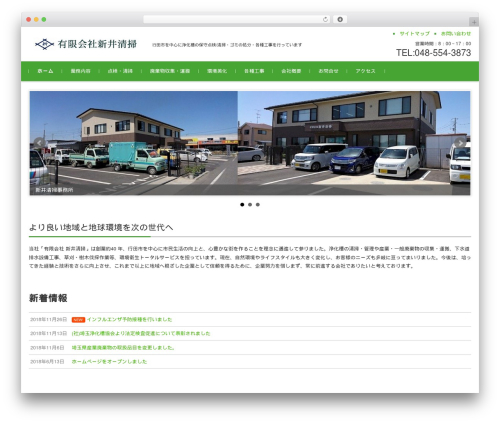The height and width of the screenshot is (423, 500).
Task: Click the tagline beside company logo
Action: point(227,45)
